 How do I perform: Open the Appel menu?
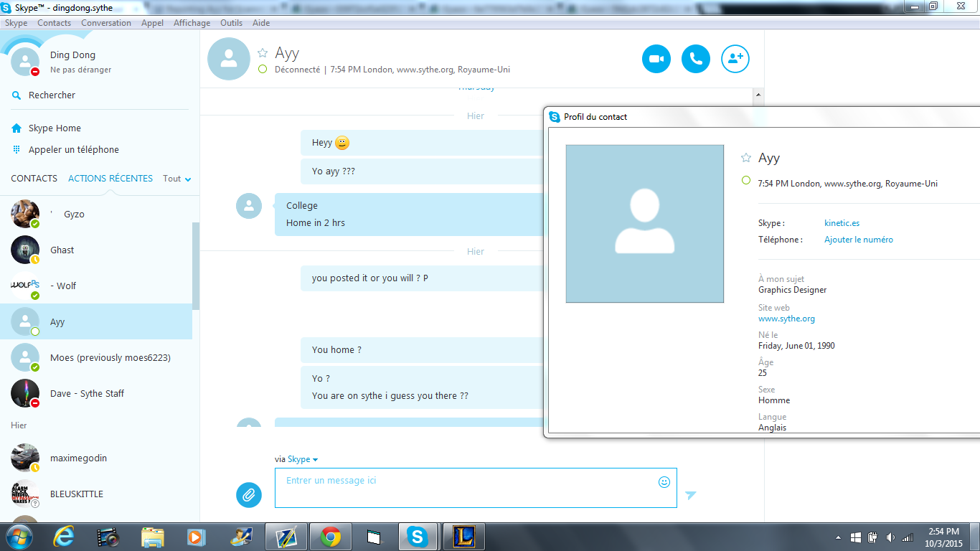(152, 23)
